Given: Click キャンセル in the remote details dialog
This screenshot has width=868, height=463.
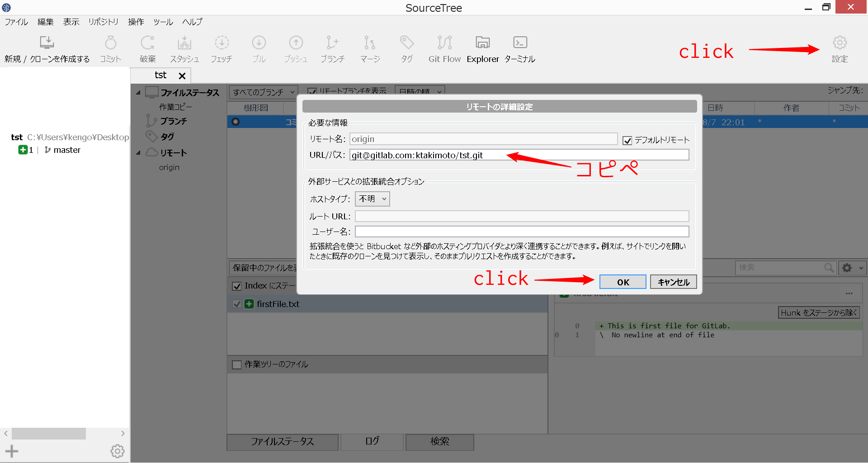Looking at the screenshot, I should tap(674, 282).
